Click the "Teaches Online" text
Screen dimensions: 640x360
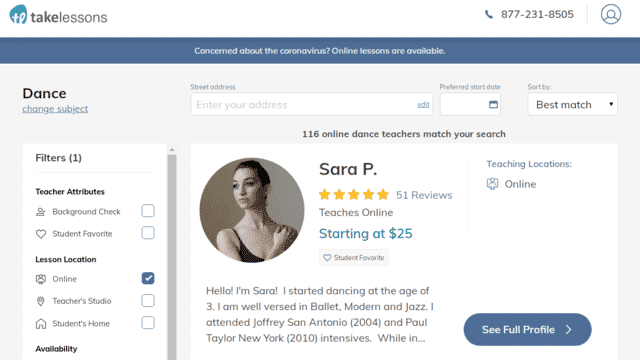(x=356, y=212)
